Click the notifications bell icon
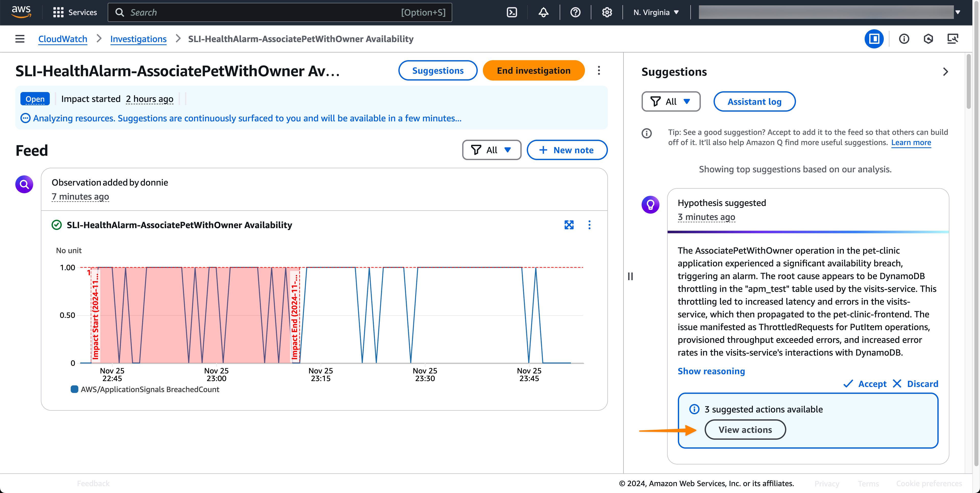The width and height of the screenshot is (980, 493). coord(543,12)
